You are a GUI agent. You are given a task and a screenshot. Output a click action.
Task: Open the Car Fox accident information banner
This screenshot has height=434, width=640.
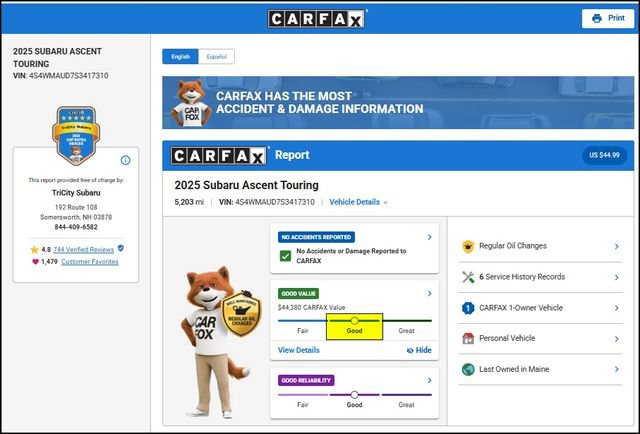point(398,102)
